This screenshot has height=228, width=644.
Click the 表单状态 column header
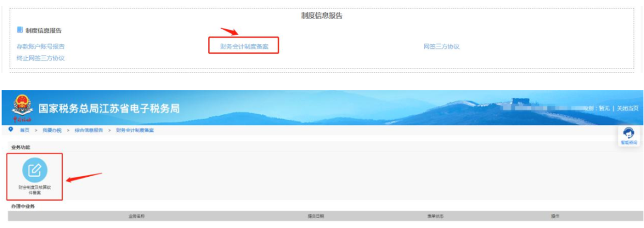point(435,215)
